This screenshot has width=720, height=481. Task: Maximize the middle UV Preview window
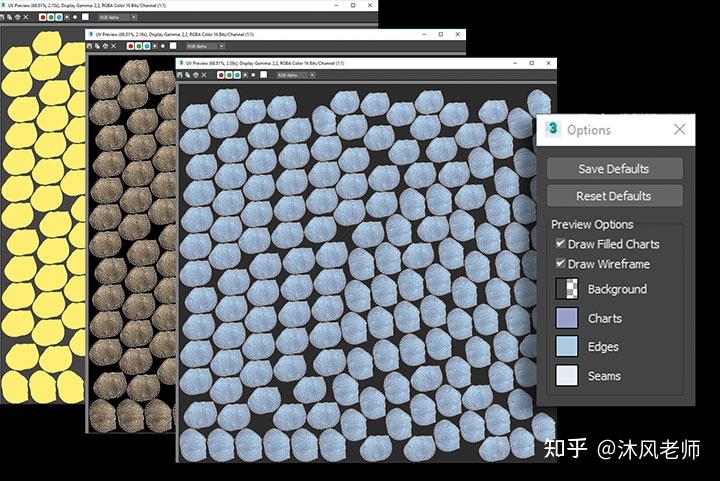[x=441, y=34]
